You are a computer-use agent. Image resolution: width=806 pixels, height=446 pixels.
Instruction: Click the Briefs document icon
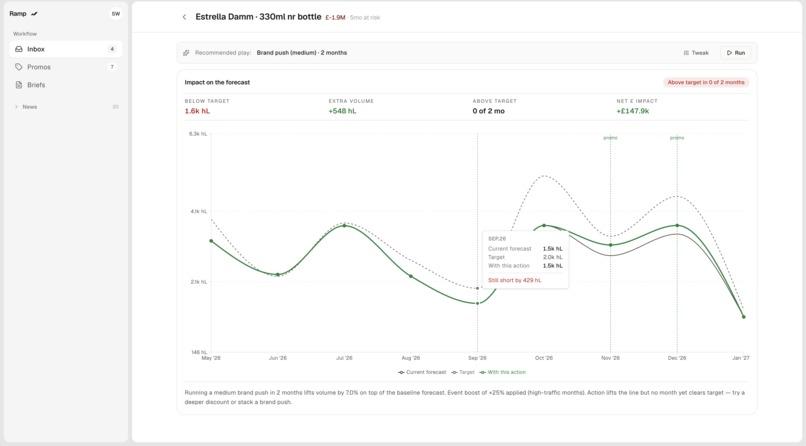[x=19, y=85]
